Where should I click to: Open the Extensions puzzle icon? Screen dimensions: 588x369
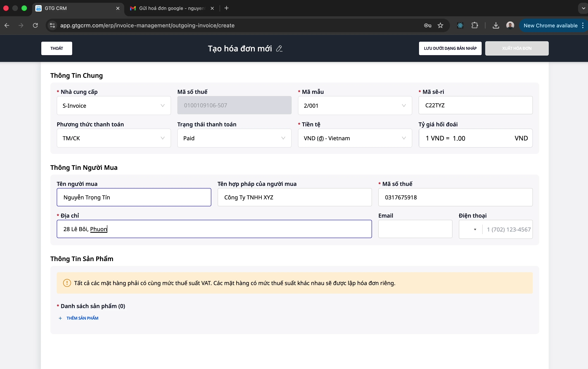coord(475,25)
